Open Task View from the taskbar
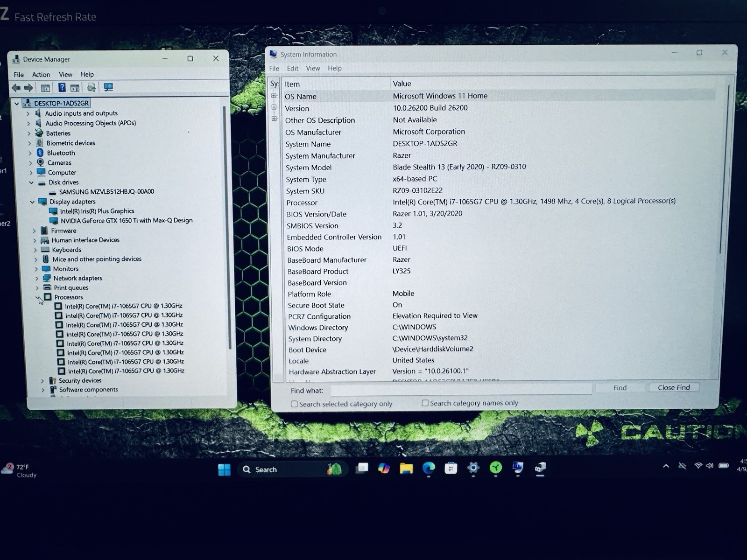The height and width of the screenshot is (560, 747). tap(362, 469)
